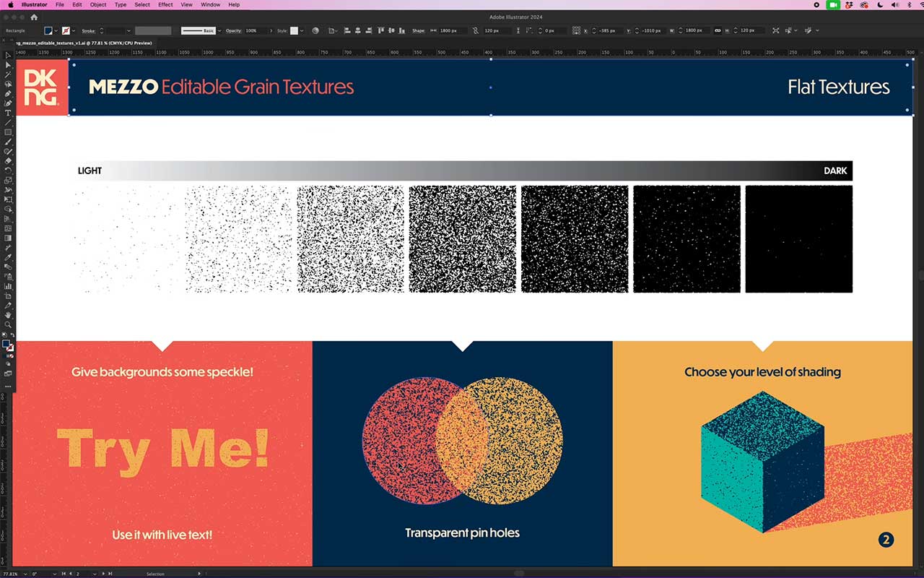Open Recolor Artwork from control bar
This screenshot has width=924, height=578.
click(315, 30)
